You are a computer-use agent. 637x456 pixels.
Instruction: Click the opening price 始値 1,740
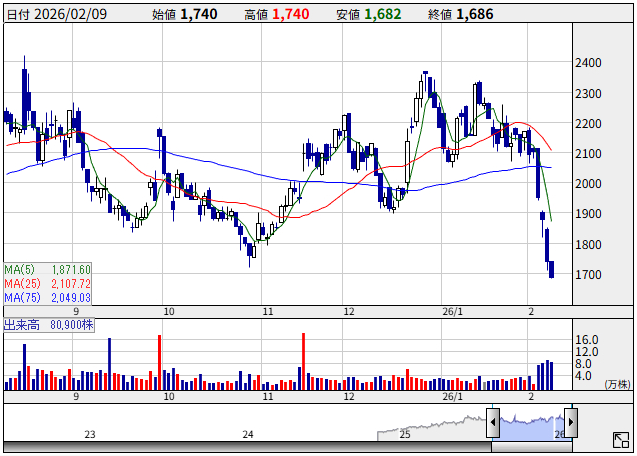coord(184,14)
